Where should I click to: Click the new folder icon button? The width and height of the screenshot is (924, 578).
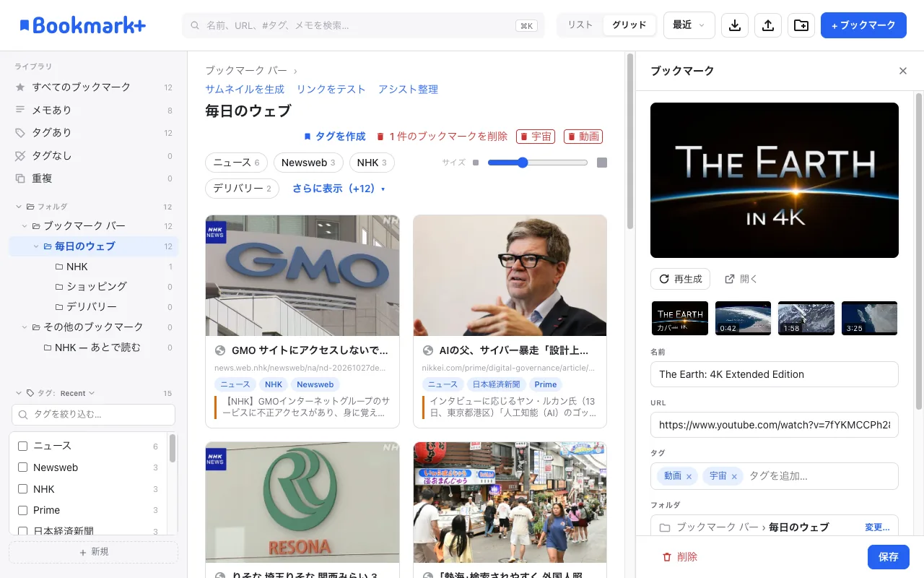click(801, 25)
